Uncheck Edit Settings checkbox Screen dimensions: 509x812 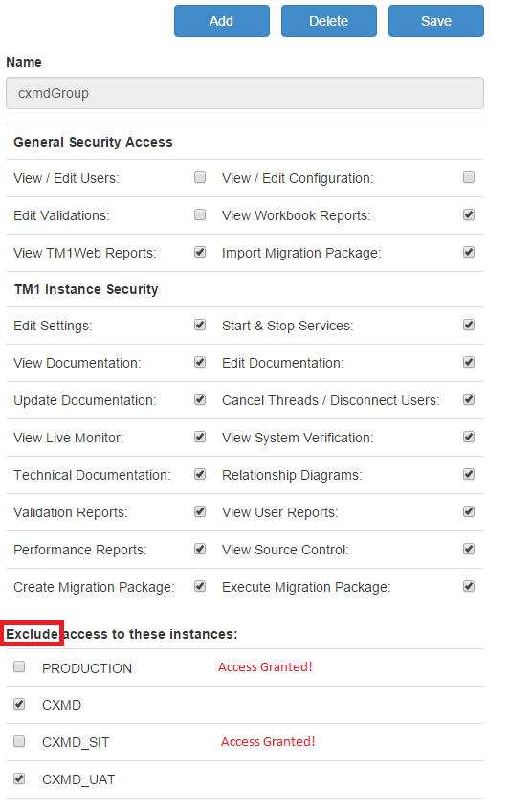[x=200, y=325]
